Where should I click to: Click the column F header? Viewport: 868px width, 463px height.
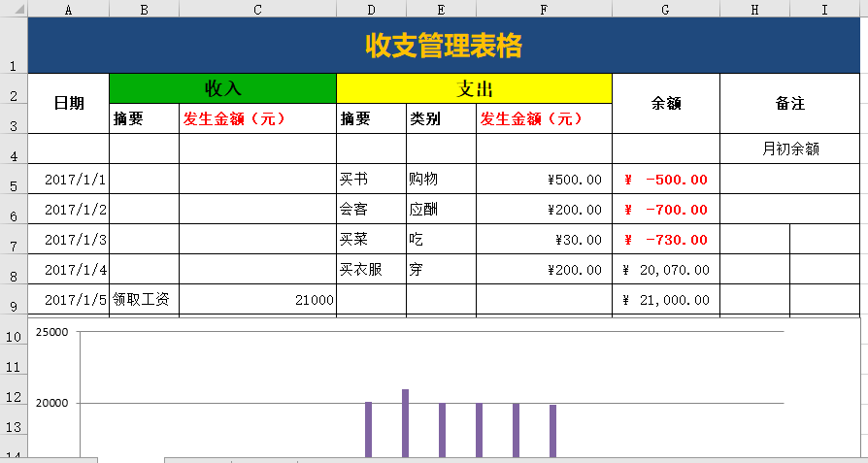click(x=544, y=9)
